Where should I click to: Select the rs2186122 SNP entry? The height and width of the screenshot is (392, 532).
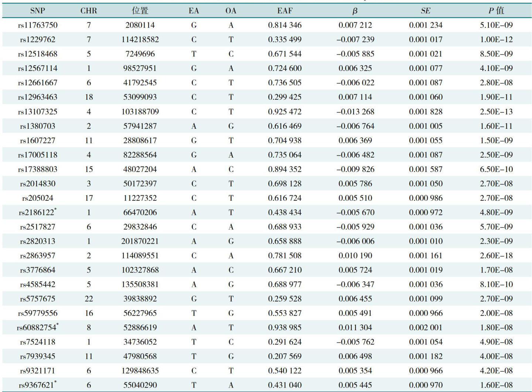click(37, 213)
